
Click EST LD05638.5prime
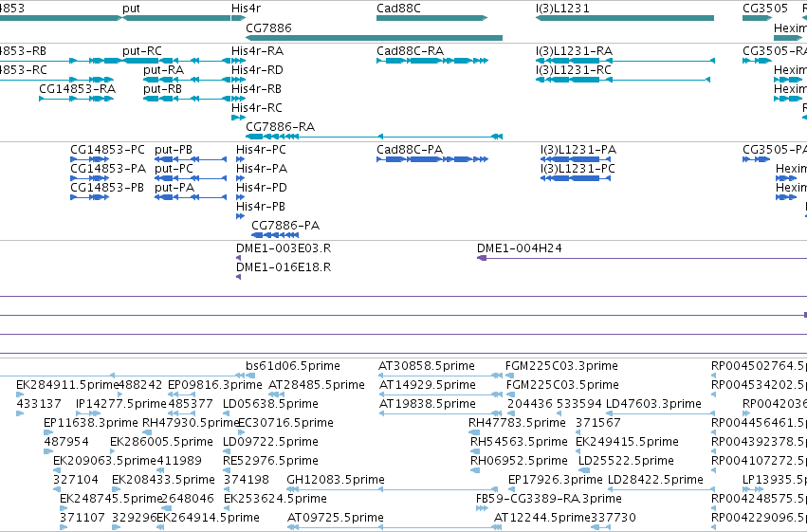click(x=227, y=413)
